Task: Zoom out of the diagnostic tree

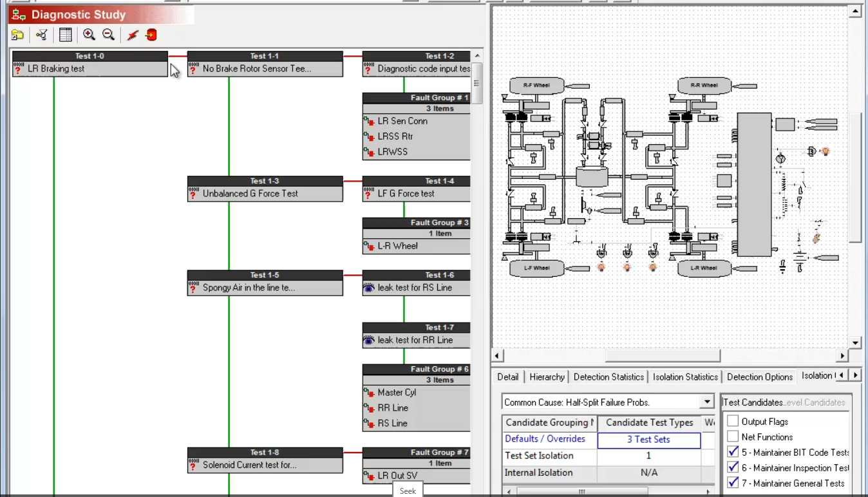Action: [108, 35]
